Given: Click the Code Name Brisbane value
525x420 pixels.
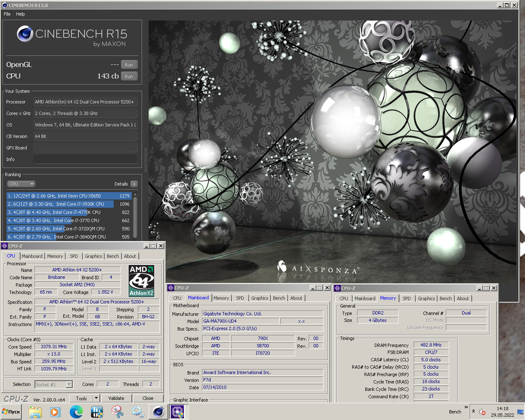Looking at the screenshot, I should pos(57,277).
